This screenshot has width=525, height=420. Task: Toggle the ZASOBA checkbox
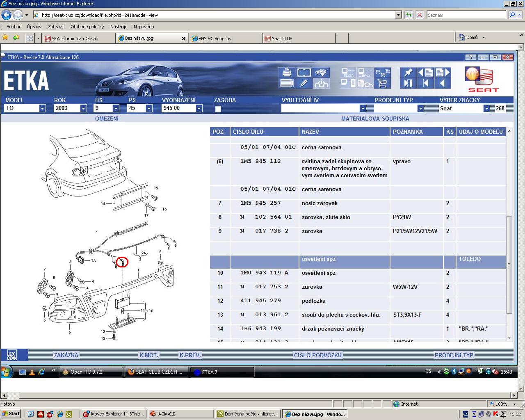218,109
